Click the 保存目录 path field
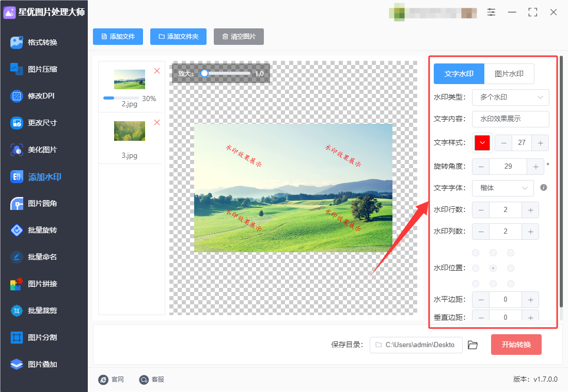 coord(416,345)
